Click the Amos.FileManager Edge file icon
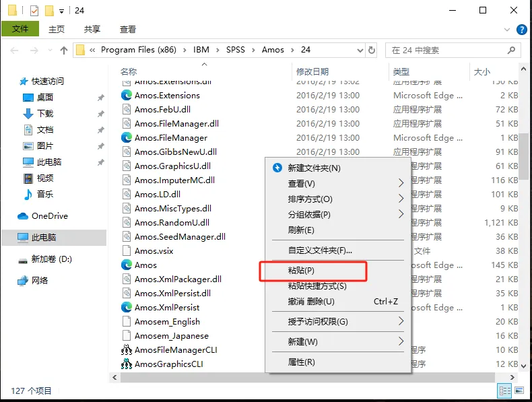532x402 pixels. point(127,137)
